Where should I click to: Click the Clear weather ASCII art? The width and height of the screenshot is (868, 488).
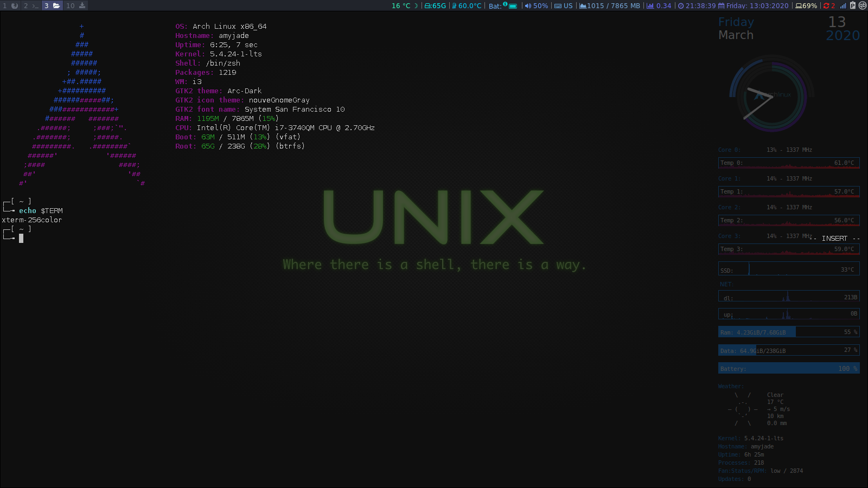click(x=743, y=409)
